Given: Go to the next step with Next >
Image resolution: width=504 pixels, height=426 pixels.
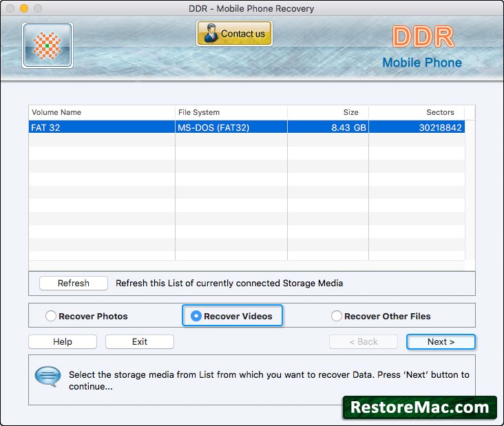Looking at the screenshot, I should [x=441, y=341].
